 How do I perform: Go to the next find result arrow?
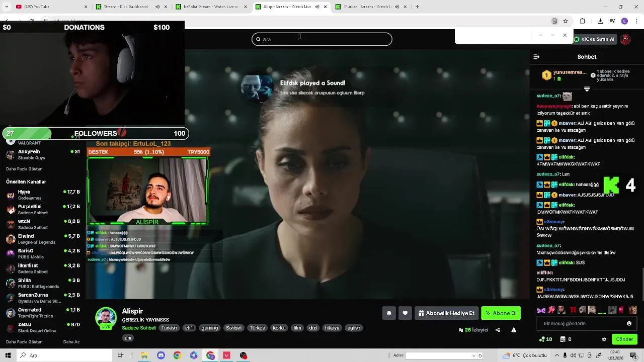pos(552,35)
